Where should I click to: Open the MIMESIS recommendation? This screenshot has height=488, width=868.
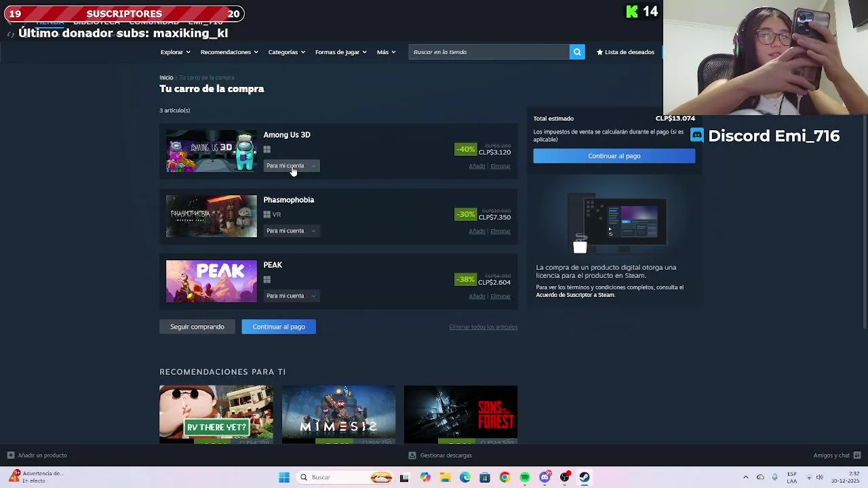pos(338,415)
